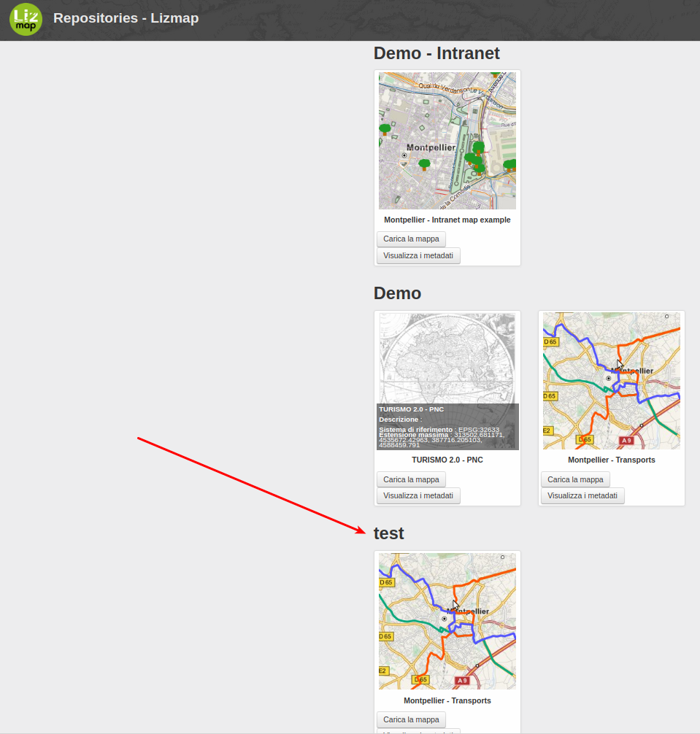This screenshot has width=700, height=734.
Task: Click the partially visible metadata button in test section
Action: (418, 731)
